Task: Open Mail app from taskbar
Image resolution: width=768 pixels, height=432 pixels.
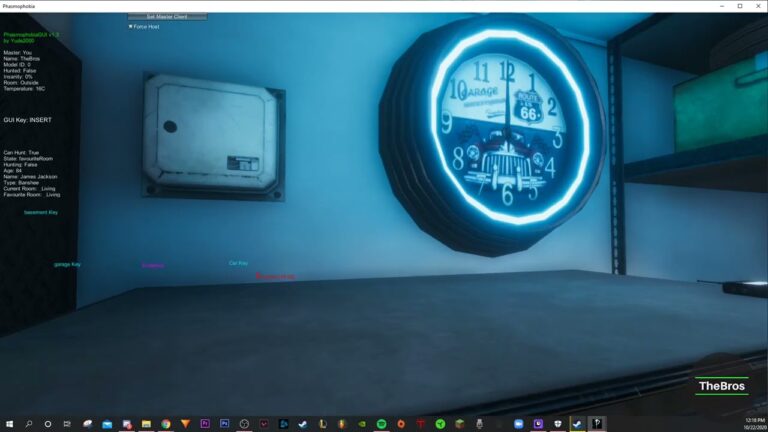Action: (x=107, y=424)
